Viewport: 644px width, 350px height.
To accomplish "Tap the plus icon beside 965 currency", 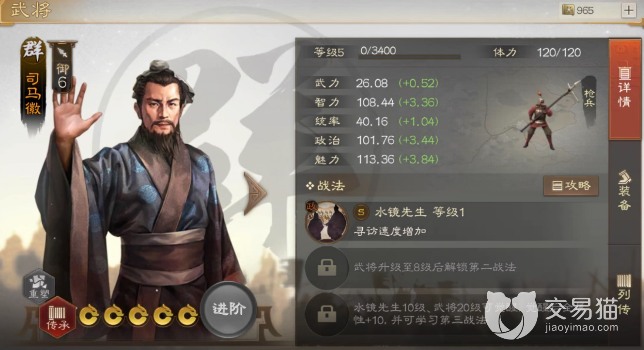I will (628, 10).
